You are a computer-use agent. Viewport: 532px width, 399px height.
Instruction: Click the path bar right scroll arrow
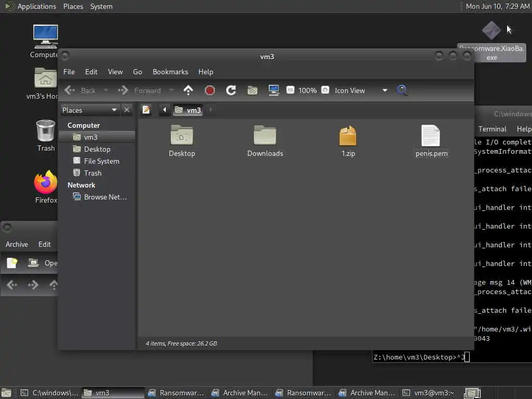[211, 110]
